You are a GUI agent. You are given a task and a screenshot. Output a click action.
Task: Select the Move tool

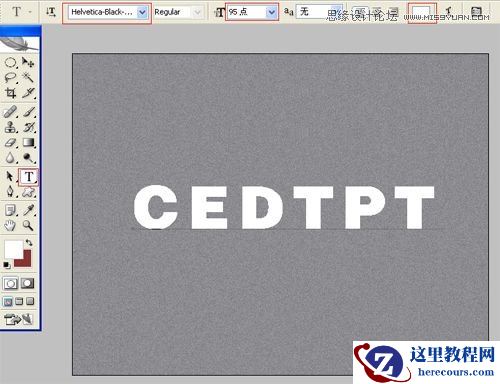click(x=28, y=62)
